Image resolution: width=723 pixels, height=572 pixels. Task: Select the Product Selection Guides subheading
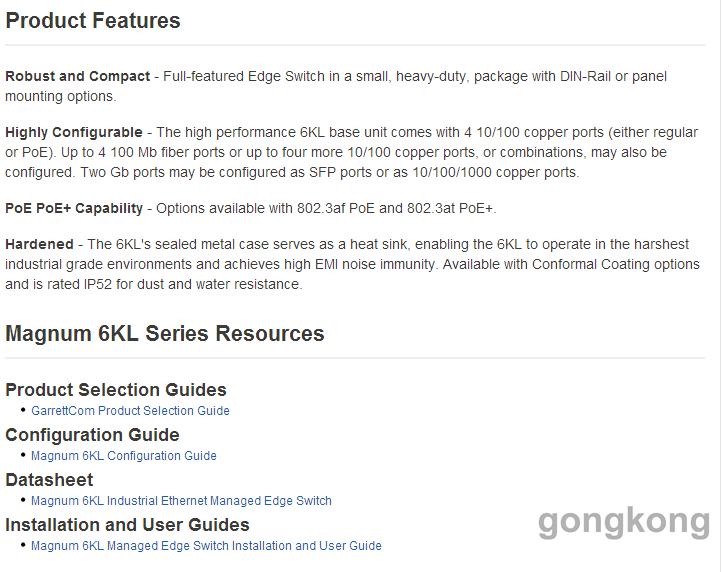116,390
